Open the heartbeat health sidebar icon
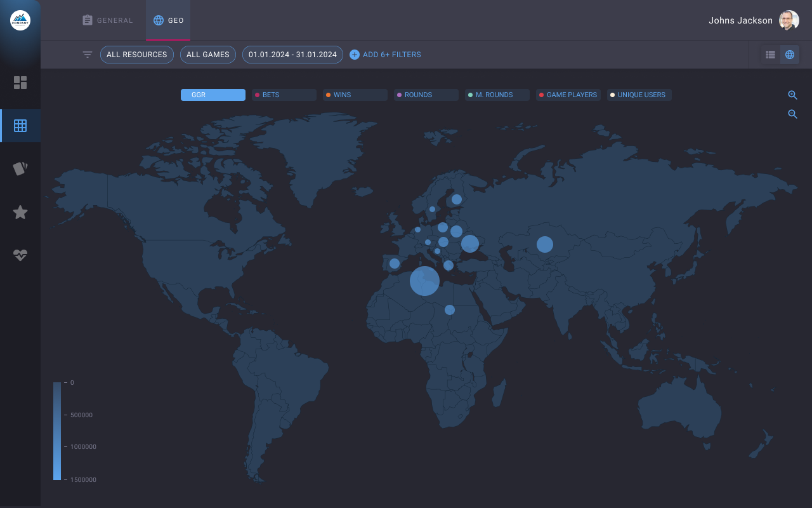This screenshot has height=508, width=812. 20,255
